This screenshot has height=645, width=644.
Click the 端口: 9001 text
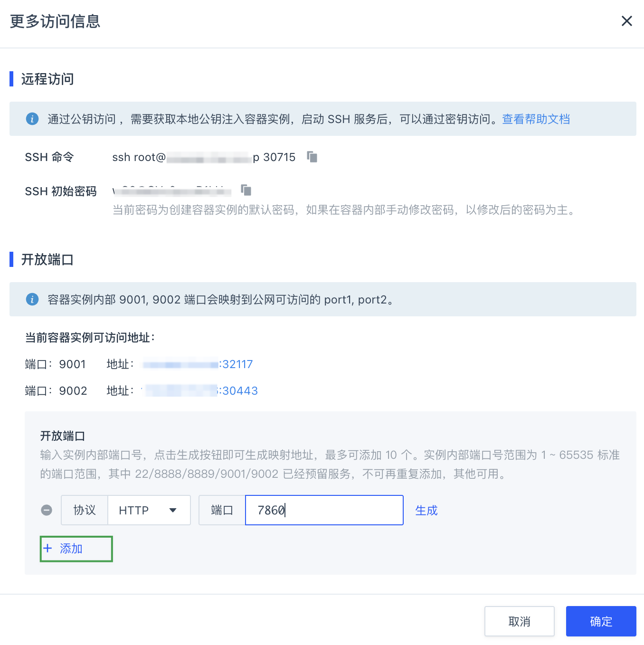(x=56, y=364)
